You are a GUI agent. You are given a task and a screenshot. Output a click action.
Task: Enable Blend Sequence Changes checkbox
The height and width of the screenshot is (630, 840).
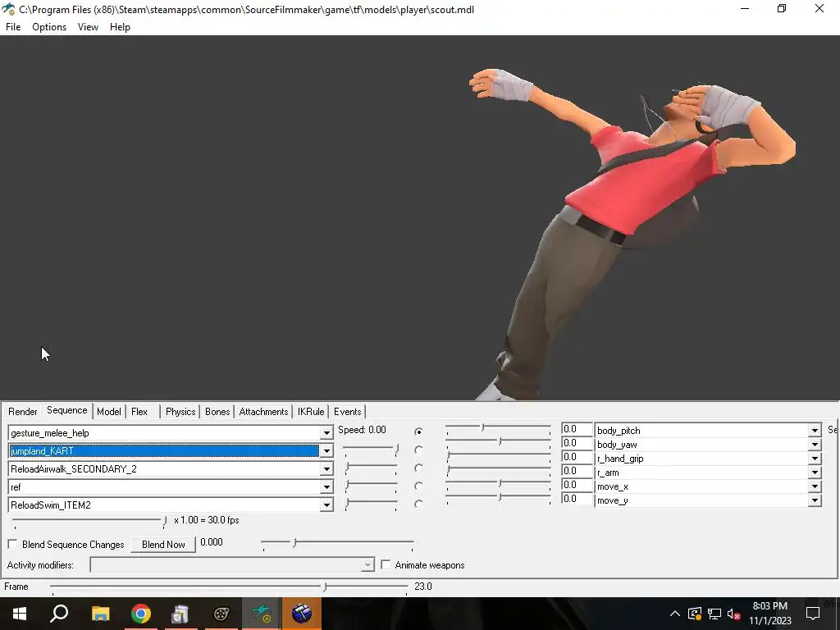[x=13, y=545]
